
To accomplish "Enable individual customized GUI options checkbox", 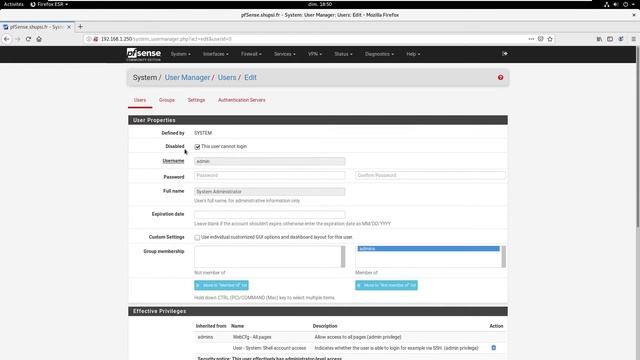I will 197,238.
